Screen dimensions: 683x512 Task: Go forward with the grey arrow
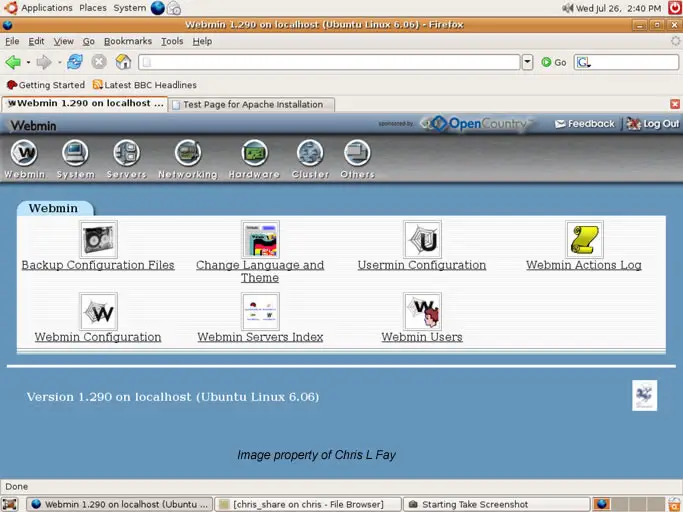coord(44,62)
